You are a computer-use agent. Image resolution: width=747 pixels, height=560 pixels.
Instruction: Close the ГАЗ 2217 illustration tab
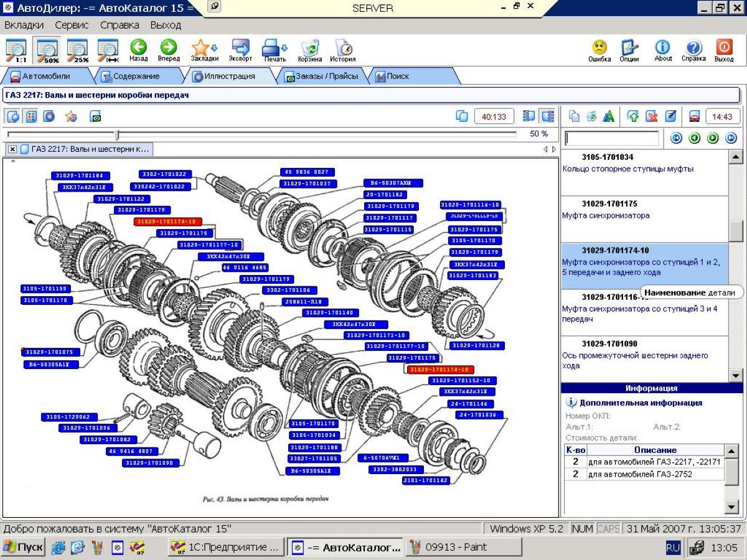coord(12,149)
